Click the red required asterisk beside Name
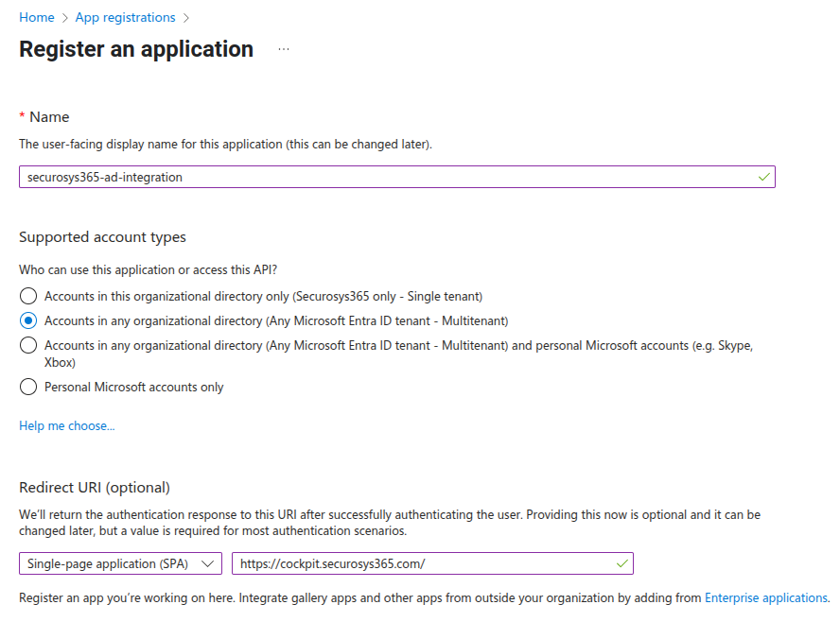 click(23, 116)
